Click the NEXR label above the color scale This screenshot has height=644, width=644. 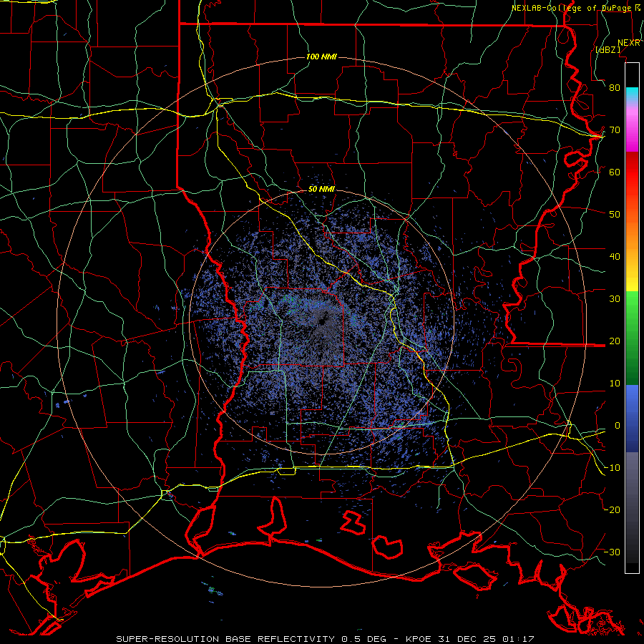[629, 43]
